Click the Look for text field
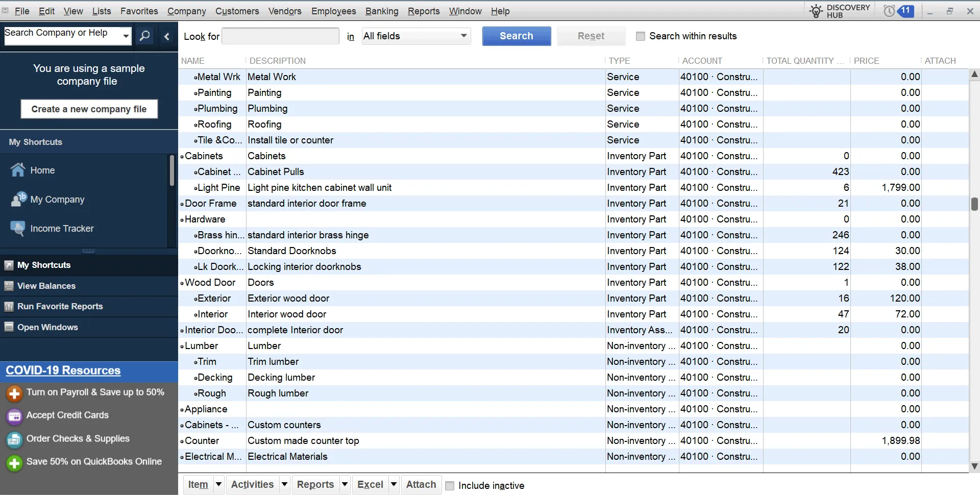 (x=280, y=36)
